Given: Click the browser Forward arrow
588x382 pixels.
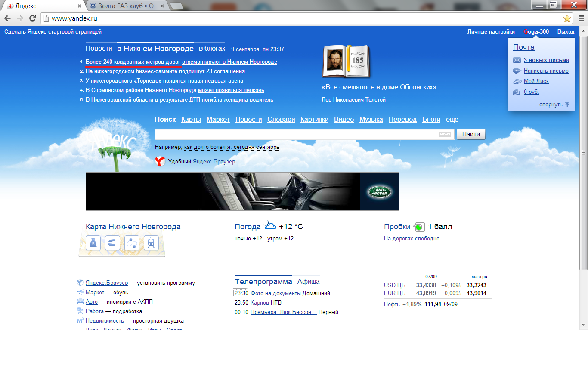Looking at the screenshot, I should click(x=20, y=18).
